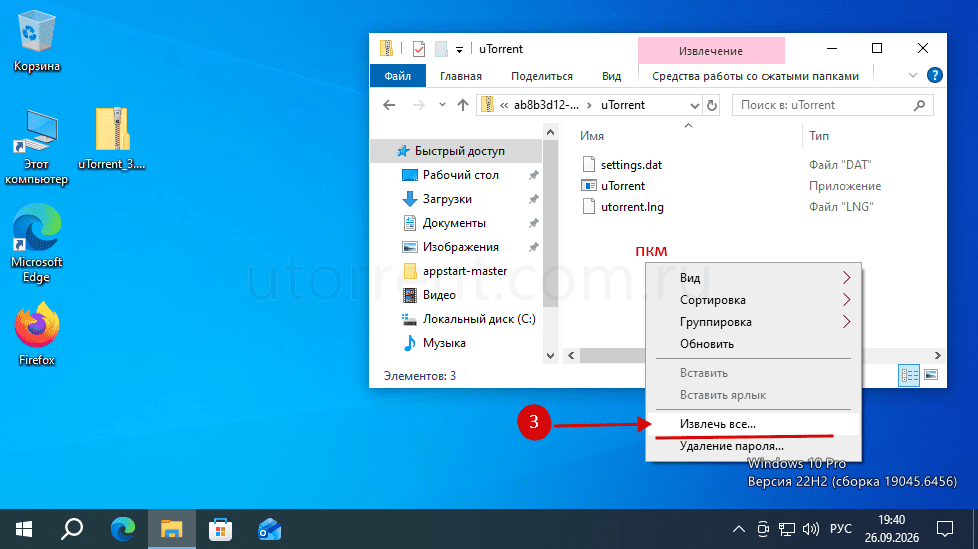The width and height of the screenshot is (978, 549).
Task: Open address bar history dropdown
Action: 694,105
